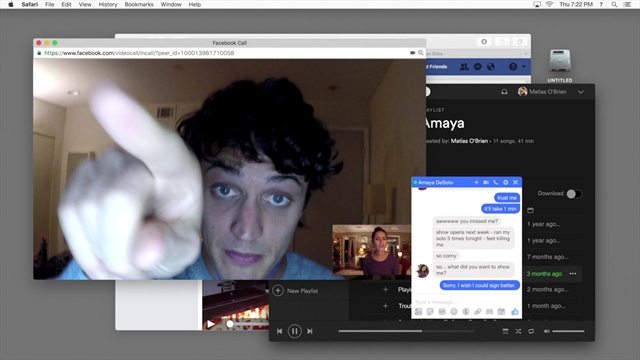Start a voice call in Amaya's chat

click(496, 182)
